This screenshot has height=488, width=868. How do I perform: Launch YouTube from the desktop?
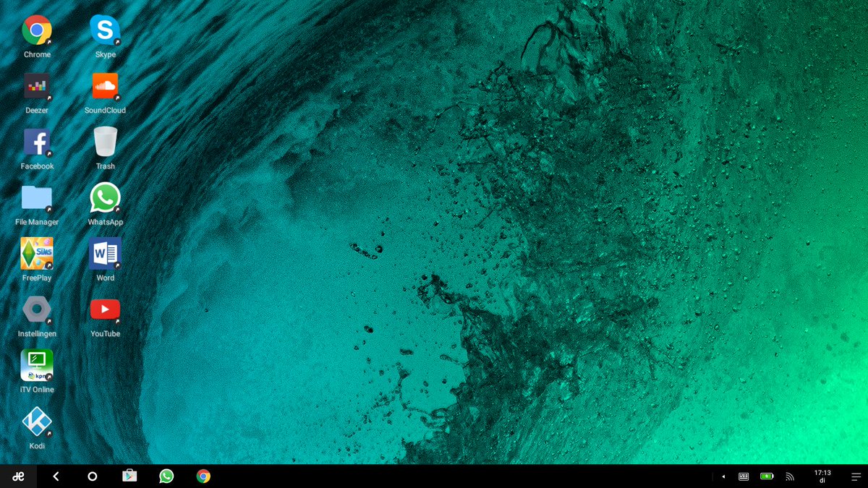[x=105, y=309]
